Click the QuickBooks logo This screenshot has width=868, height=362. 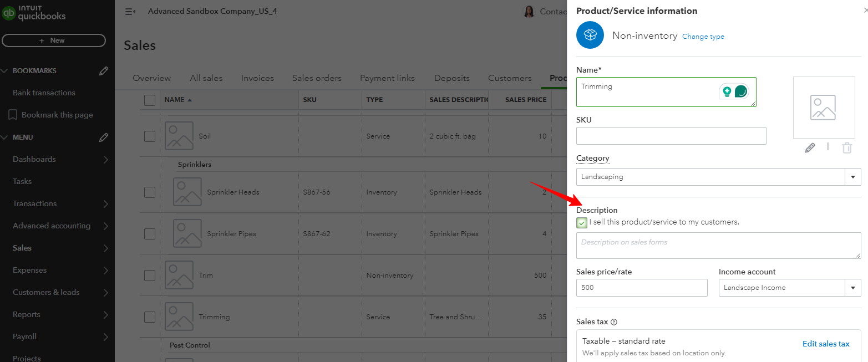34,13
